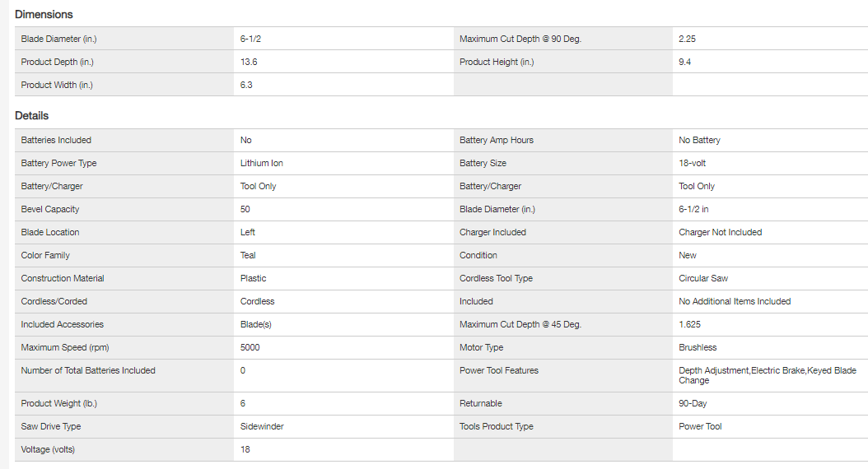The height and width of the screenshot is (469, 868).
Task: Click the 90-Day returnable value
Action: [693, 403]
